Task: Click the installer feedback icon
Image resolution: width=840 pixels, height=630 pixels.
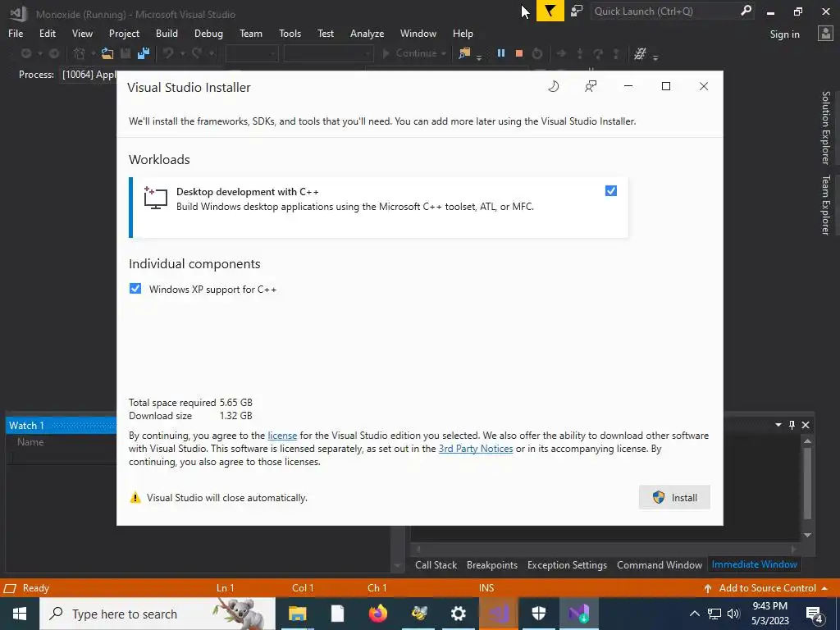Action: pos(591,86)
